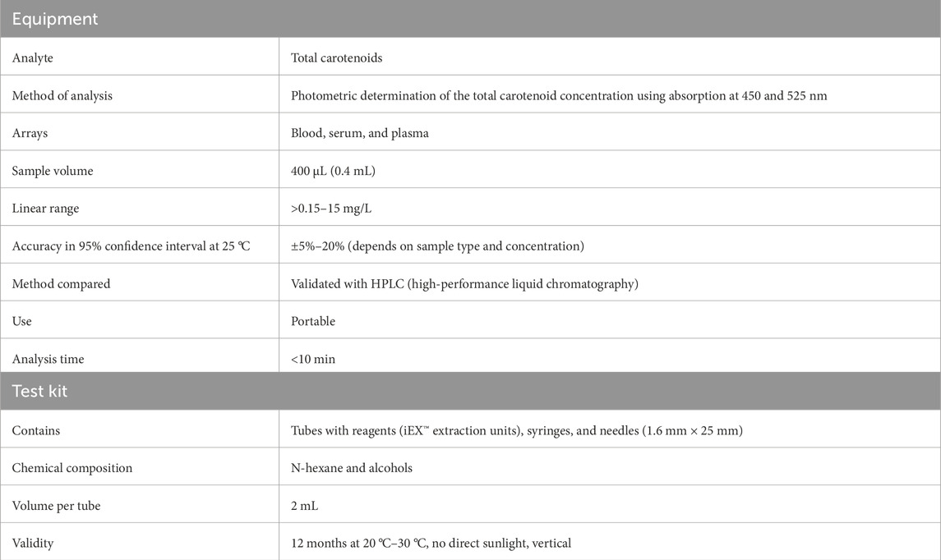This screenshot has width=941, height=560.
Task: Click the photometric determination description text
Action: point(559,96)
